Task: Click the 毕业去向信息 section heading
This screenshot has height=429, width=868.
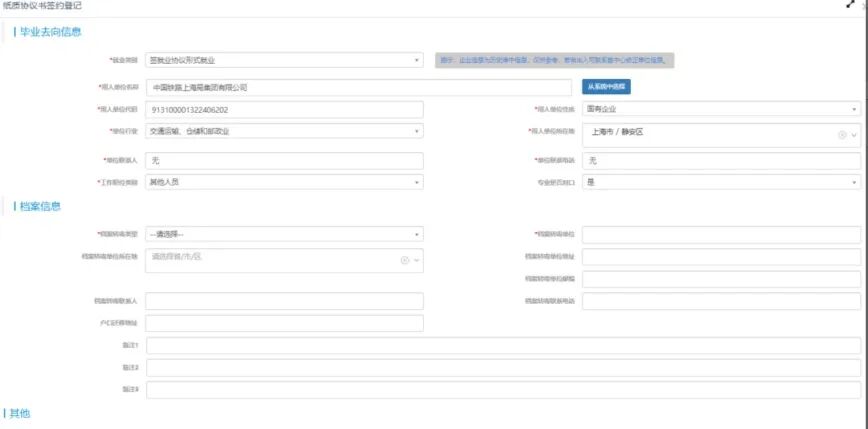Action: tap(50, 32)
